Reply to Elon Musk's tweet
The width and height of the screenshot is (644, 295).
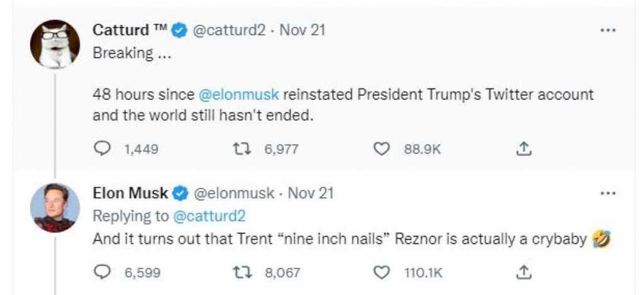102,272
